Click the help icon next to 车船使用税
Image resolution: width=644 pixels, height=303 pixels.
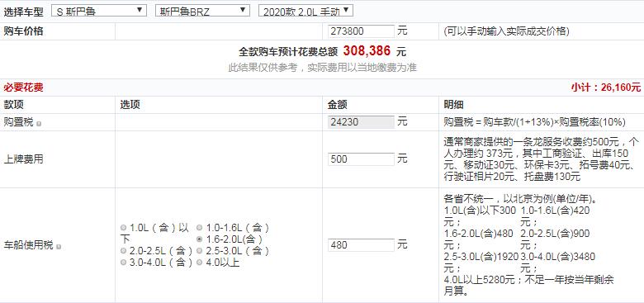click(x=59, y=247)
